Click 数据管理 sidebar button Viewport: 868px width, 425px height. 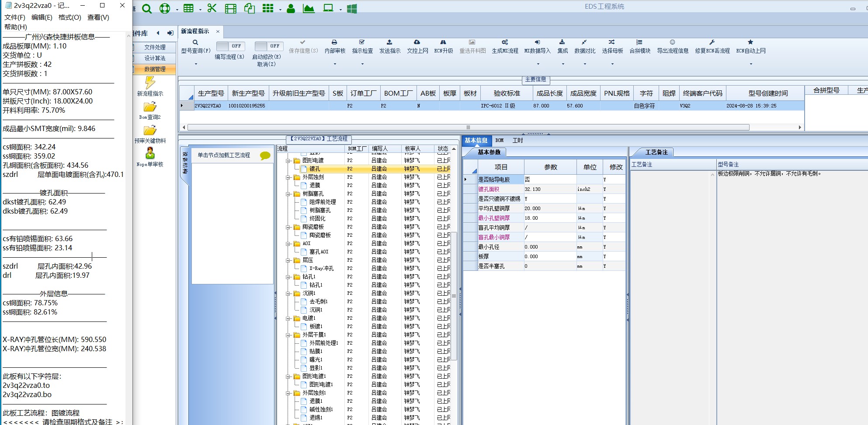155,69
